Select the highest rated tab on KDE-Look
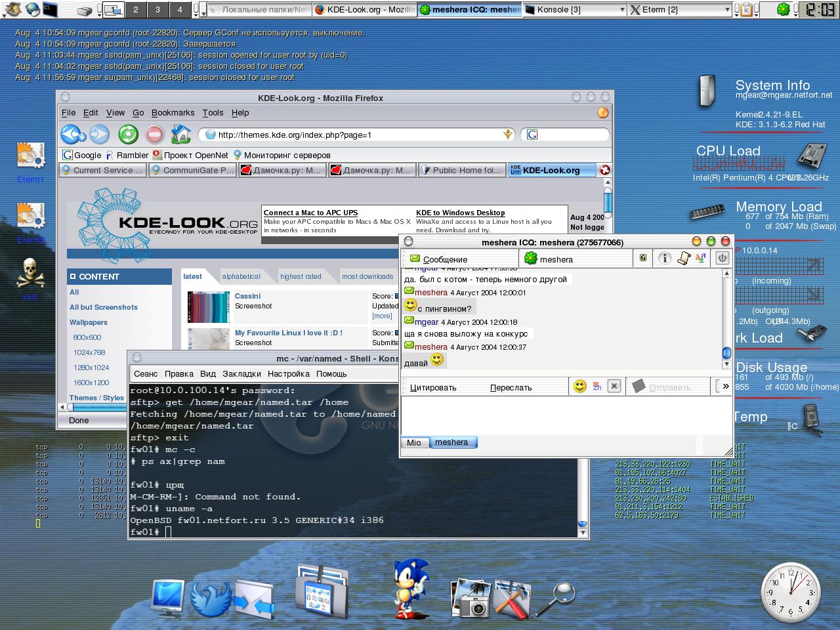Screen dimensions: 840x630 click(301, 277)
